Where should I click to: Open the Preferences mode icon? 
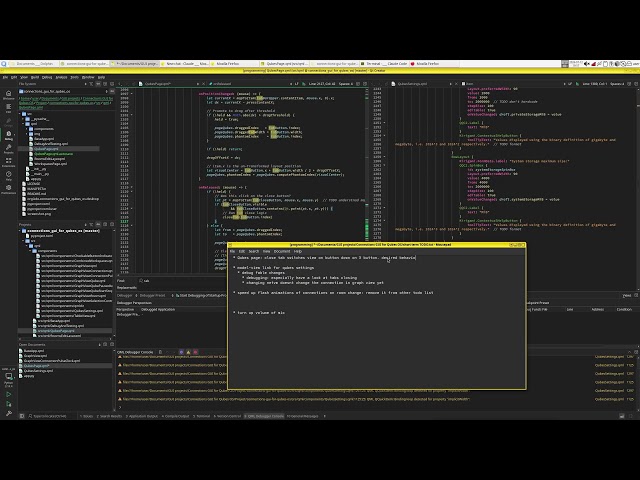click(9, 189)
